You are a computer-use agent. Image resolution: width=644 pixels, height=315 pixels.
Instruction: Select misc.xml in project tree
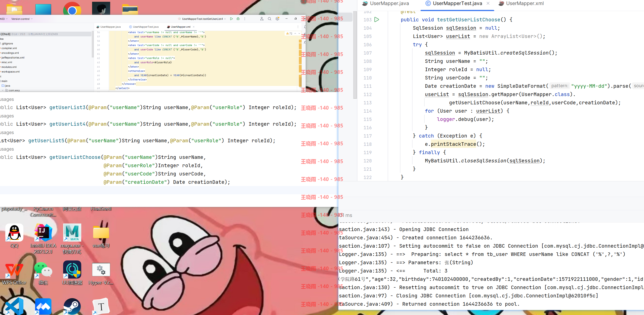coord(7,62)
